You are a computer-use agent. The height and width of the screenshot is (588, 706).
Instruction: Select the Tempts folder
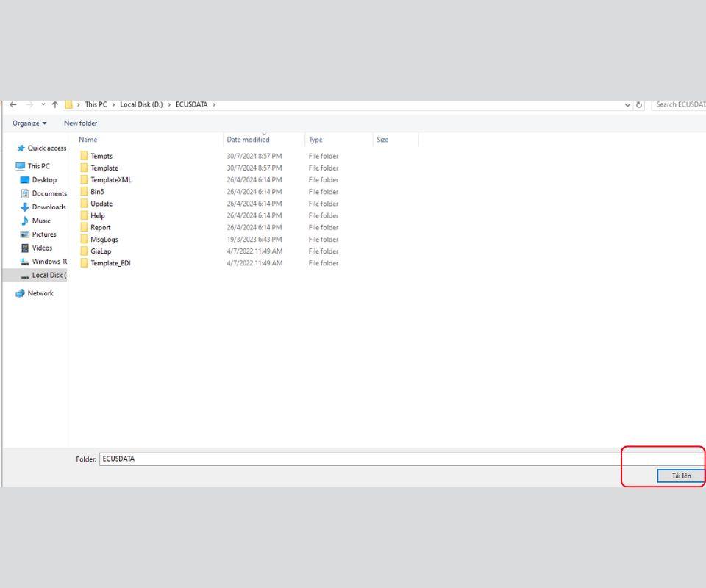(101, 156)
